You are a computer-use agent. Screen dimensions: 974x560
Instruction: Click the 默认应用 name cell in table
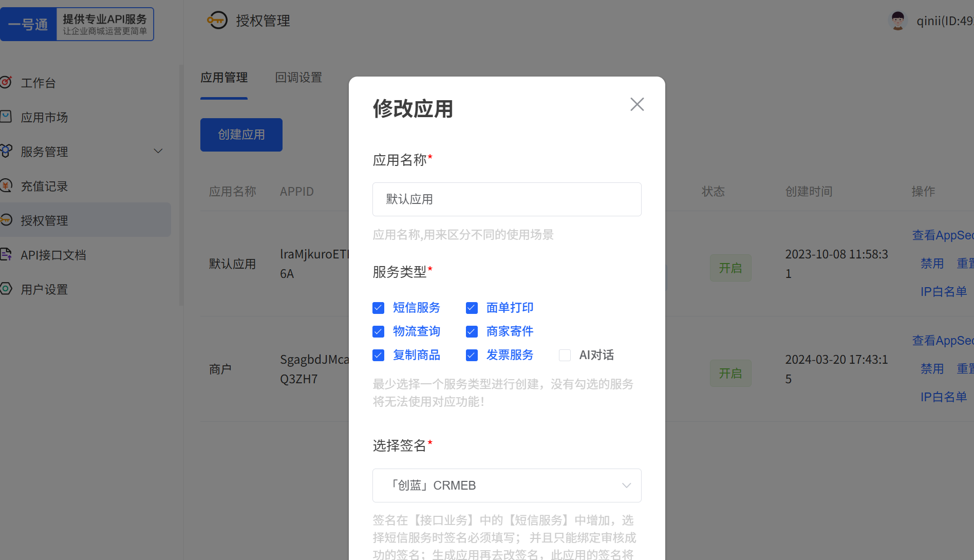pos(232,264)
